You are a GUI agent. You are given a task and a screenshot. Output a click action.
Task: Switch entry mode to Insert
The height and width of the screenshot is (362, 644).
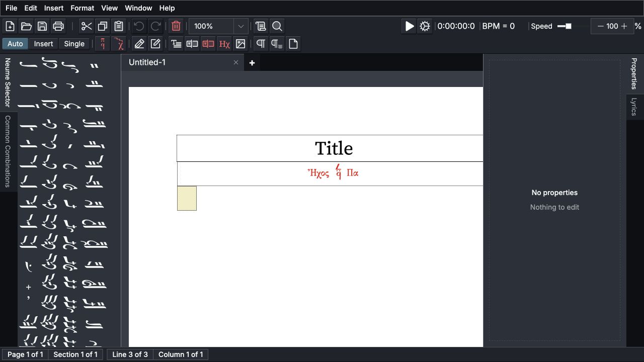pos(43,44)
